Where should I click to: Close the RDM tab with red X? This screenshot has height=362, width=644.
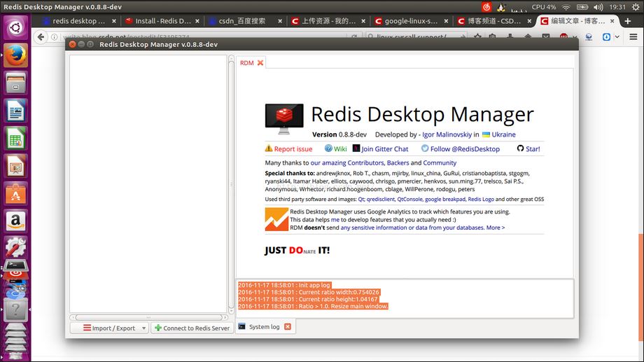tap(260, 62)
